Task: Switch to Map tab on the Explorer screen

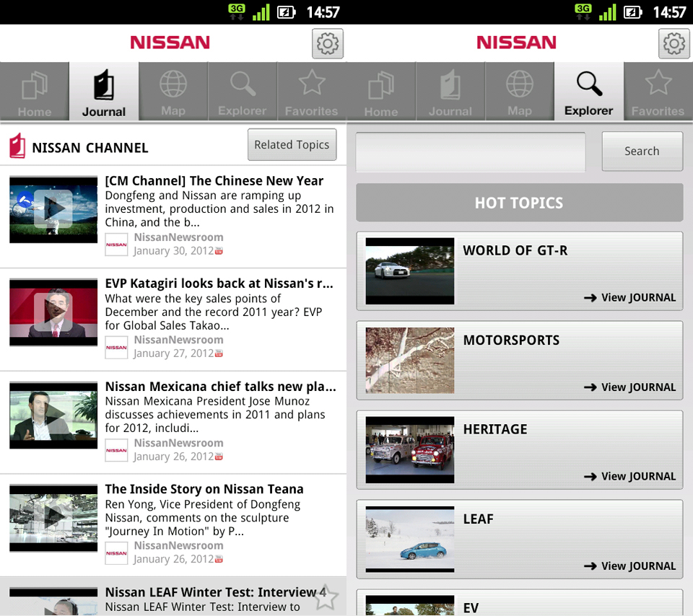Action: pos(520,92)
